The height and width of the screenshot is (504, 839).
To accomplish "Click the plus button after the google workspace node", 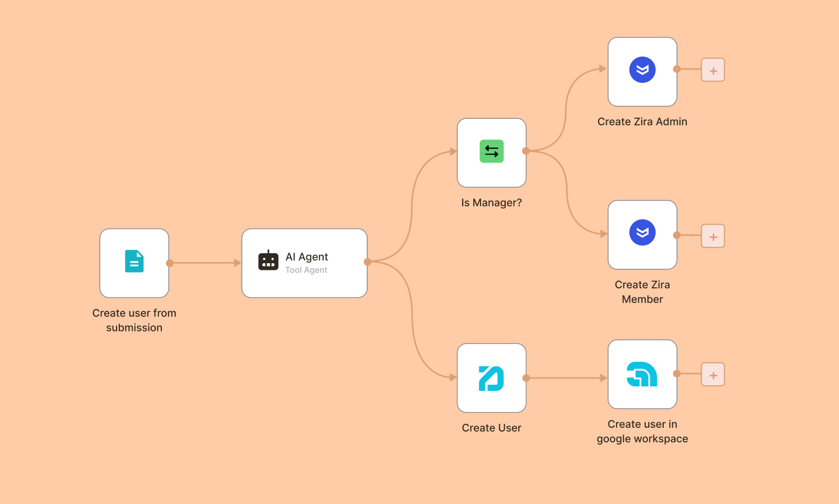I will (712, 375).
